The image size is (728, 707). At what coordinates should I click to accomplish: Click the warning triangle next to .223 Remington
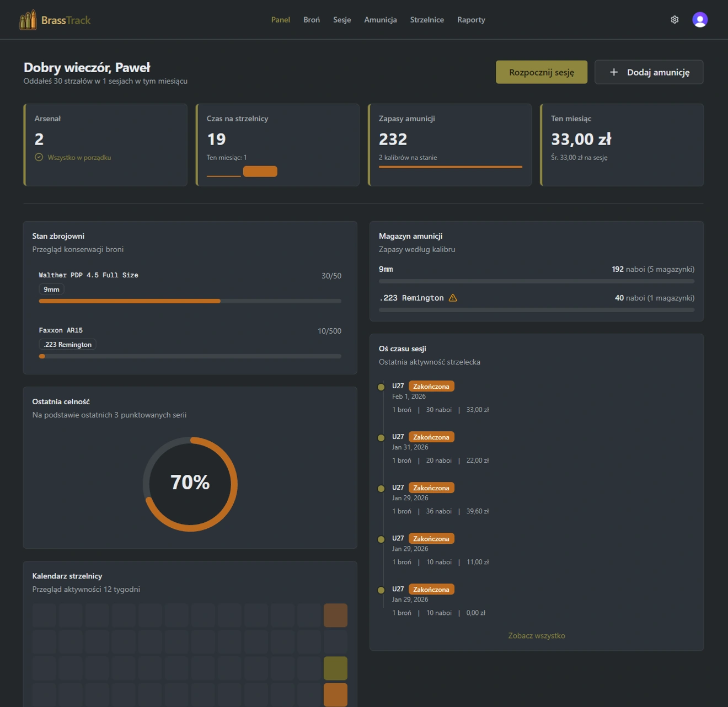(453, 298)
